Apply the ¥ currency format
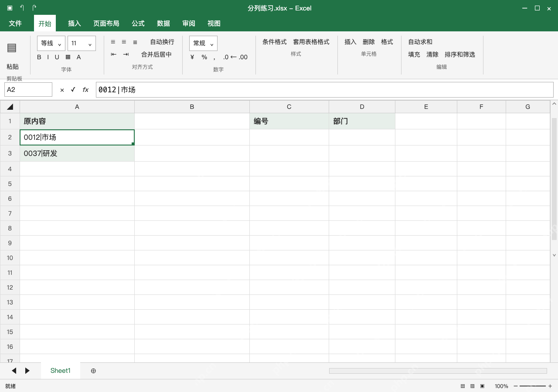Viewport: 558px width, 392px height. [192, 57]
